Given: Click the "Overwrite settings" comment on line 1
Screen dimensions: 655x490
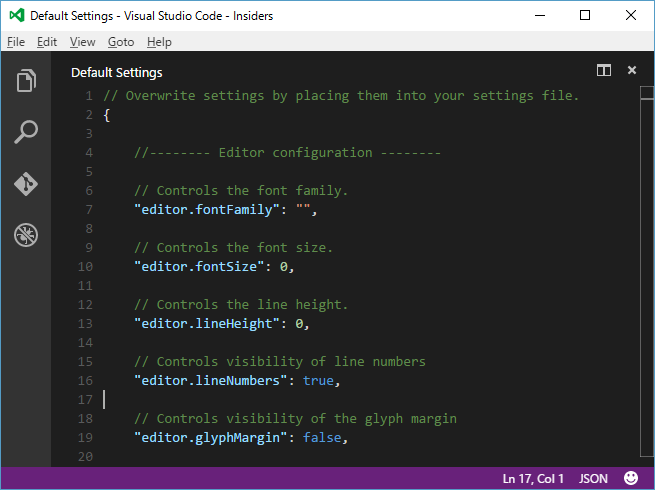Looking at the screenshot, I should pyautogui.click(x=341, y=96).
